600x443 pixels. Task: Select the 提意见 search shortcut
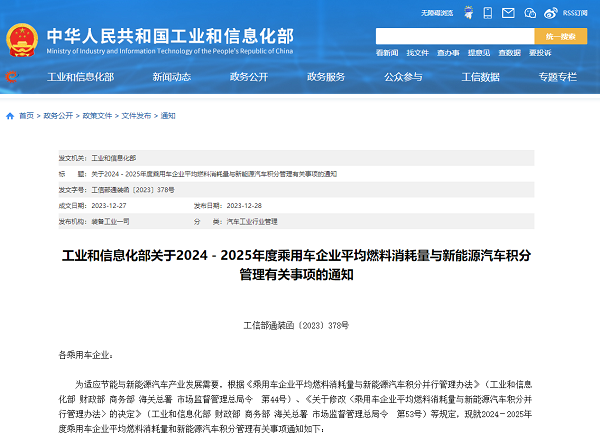479,53
